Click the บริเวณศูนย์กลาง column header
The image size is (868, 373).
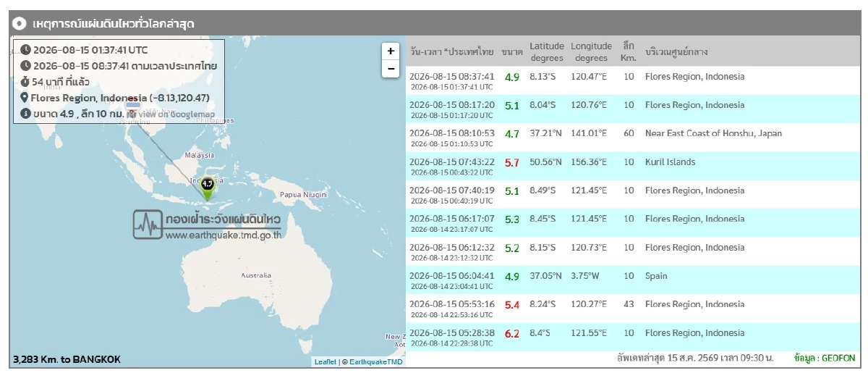pos(676,52)
